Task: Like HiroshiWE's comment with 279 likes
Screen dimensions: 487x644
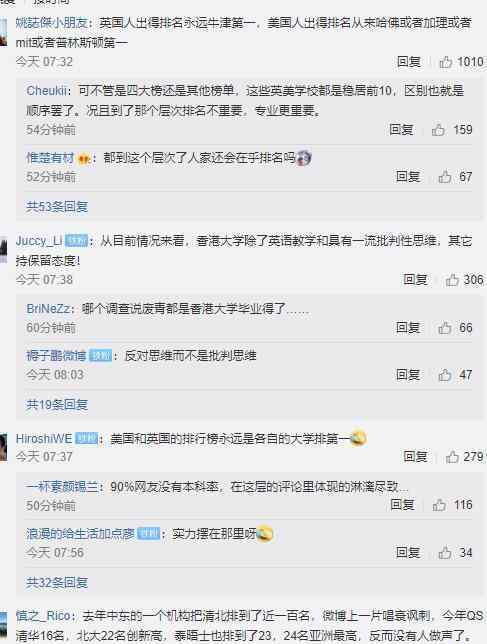Action: [x=452, y=457]
